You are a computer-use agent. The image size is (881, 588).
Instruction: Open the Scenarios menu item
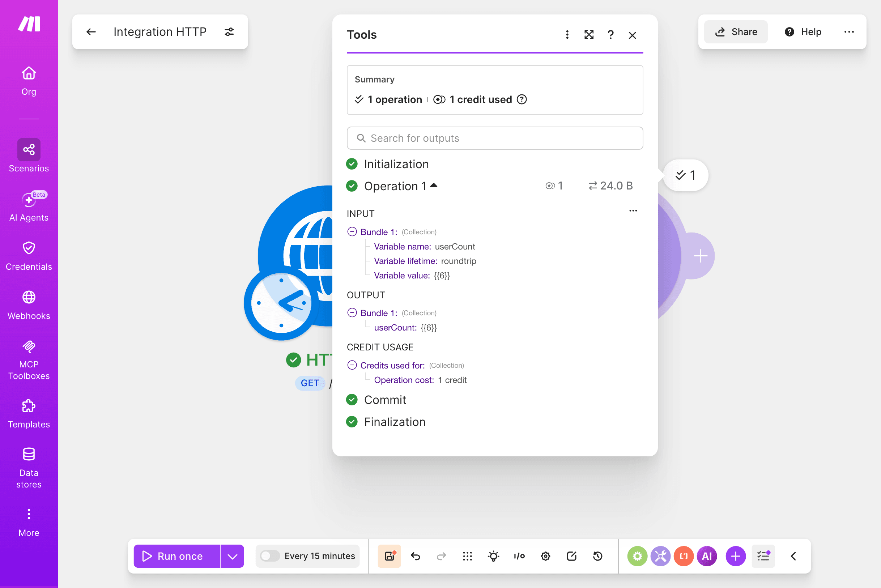coord(29,156)
